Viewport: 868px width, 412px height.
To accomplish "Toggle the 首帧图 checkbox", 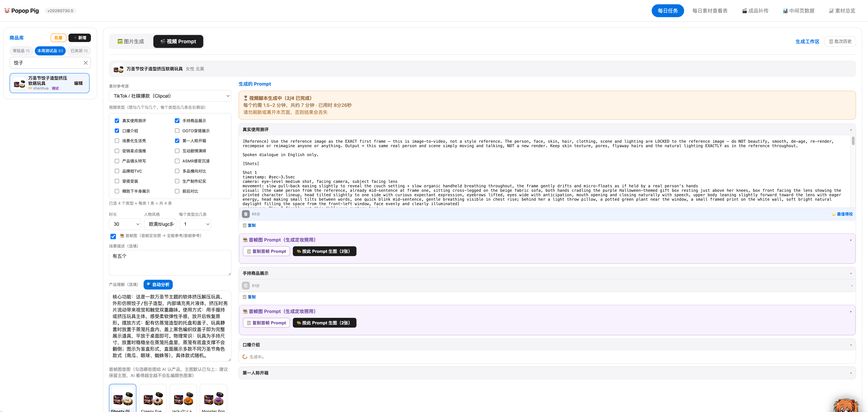I will (113, 237).
